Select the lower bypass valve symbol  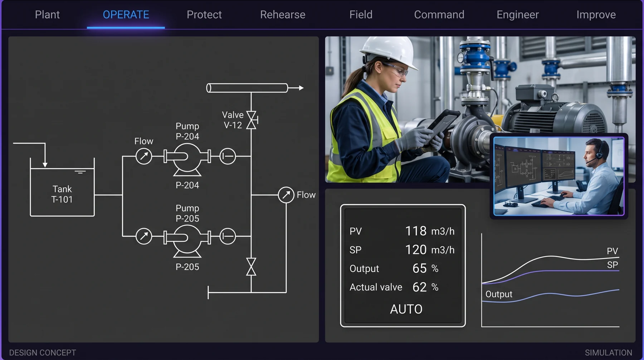tap(251, 267)
